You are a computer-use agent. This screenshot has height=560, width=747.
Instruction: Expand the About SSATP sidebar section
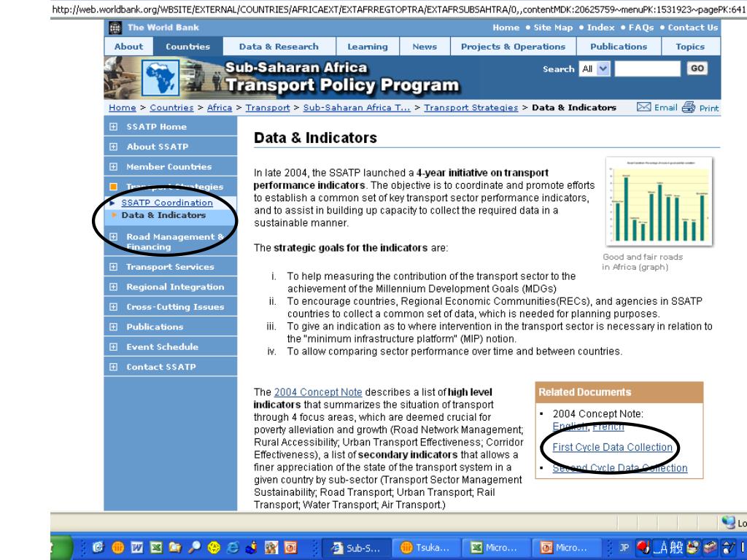pos(113,147)
